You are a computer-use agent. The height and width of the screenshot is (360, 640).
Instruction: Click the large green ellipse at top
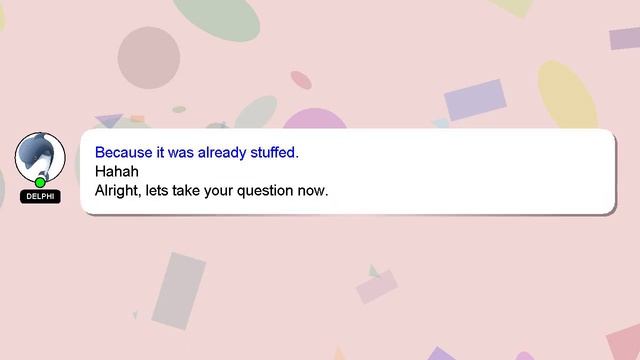click(x=216, y=18)
